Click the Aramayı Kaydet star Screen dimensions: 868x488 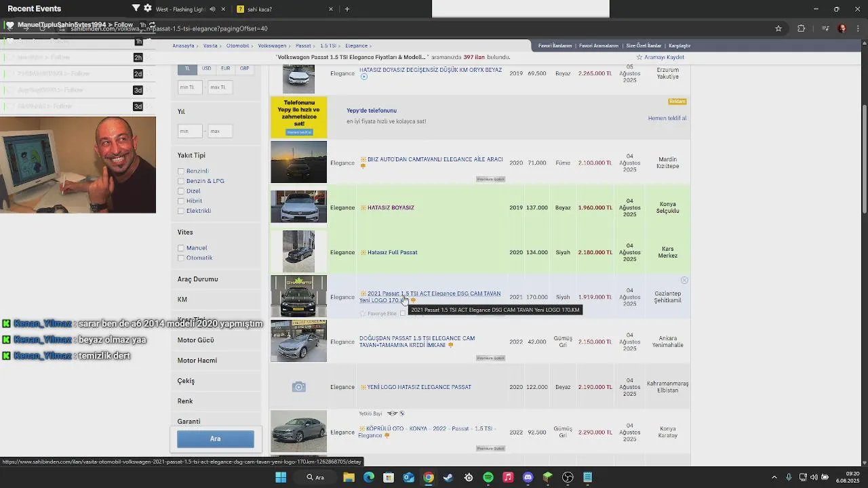coord(639,57)
